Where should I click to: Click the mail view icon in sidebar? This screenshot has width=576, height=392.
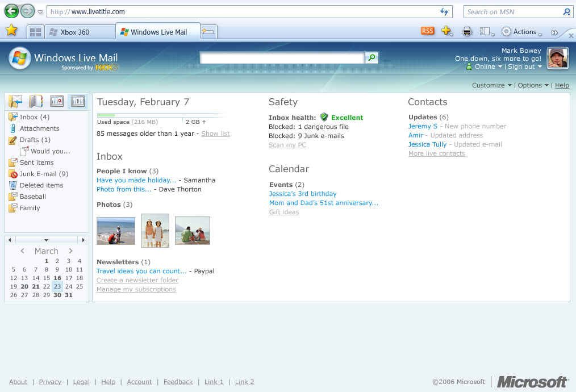click(x=15, y=102)
